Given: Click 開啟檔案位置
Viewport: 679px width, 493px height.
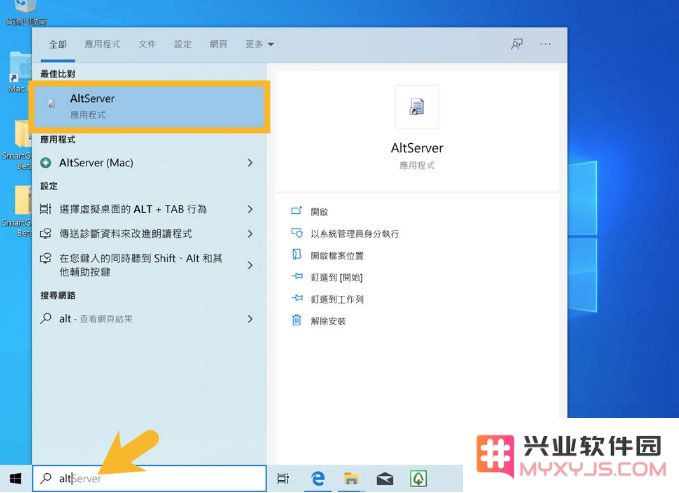Looking at the screenshot, I should (337, 256).
